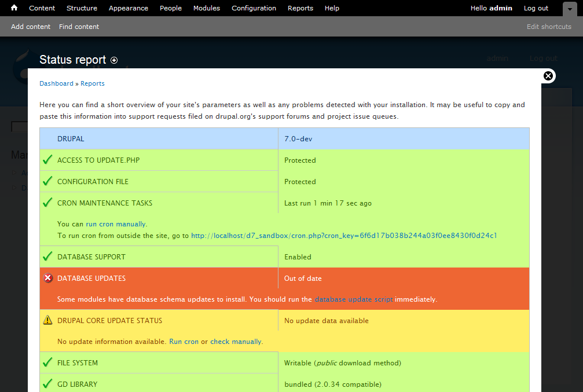Open the database update script link
583x392 pixels.
point(353,299)
